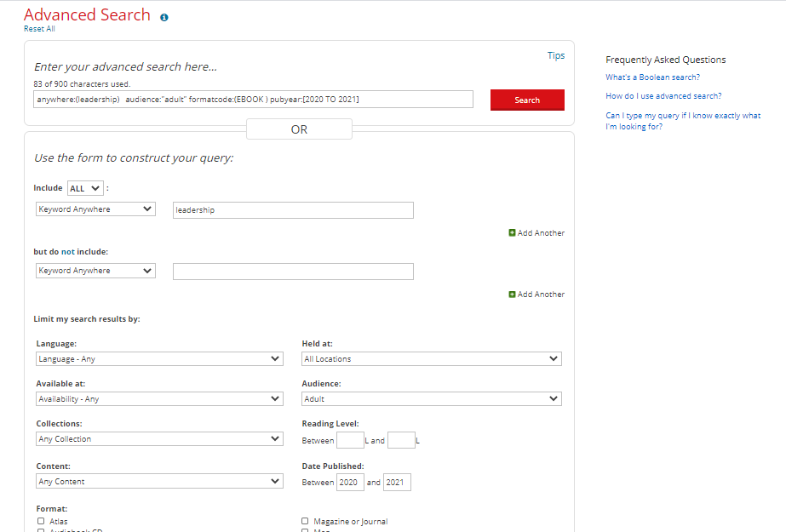This screenshot has height=532, width=786.
Task: Open the Available at dropdown
Action: coord(159,398)
